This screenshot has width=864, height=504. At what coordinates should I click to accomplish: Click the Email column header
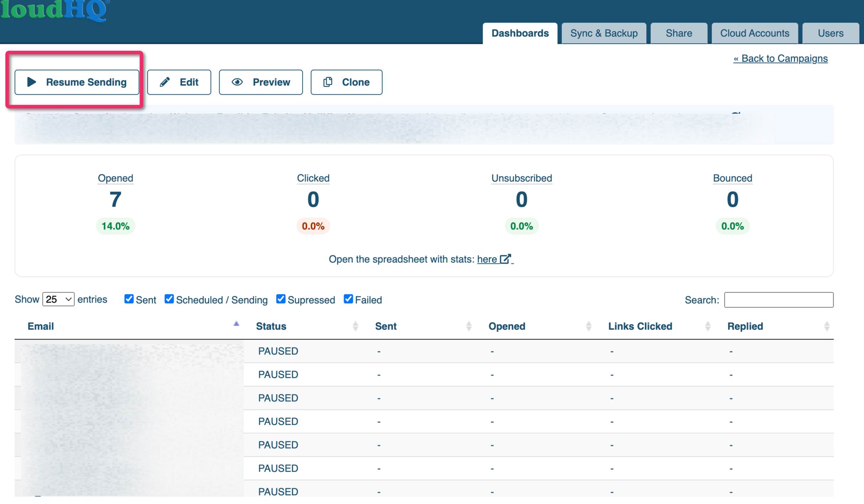click(41, 326)
